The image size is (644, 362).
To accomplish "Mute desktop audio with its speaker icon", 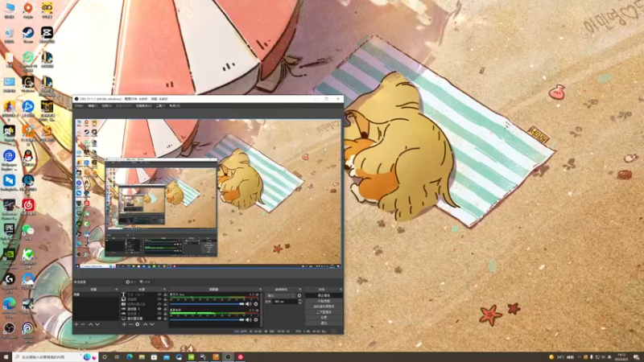I will point(248,319).
